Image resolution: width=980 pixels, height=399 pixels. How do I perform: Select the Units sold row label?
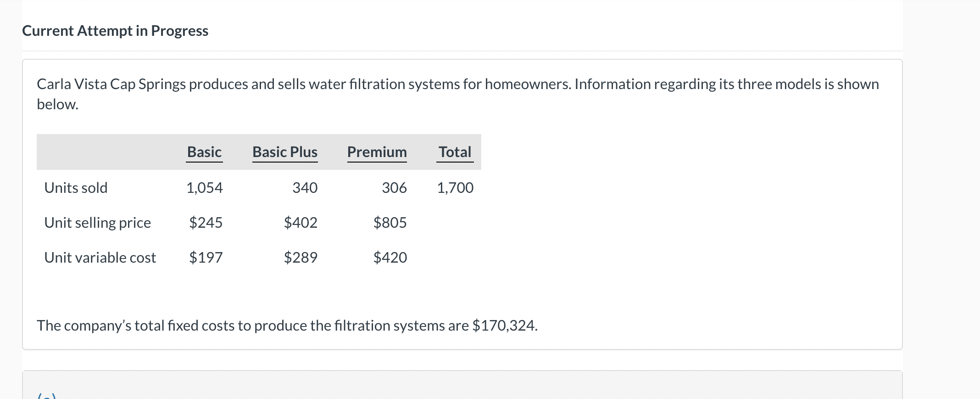click(76, 188)
